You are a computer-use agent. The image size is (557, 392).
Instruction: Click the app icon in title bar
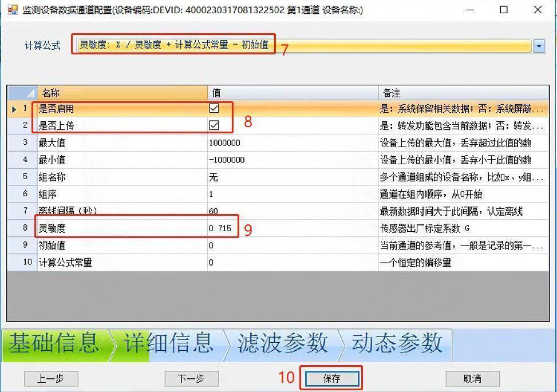[x=13, y=10]
